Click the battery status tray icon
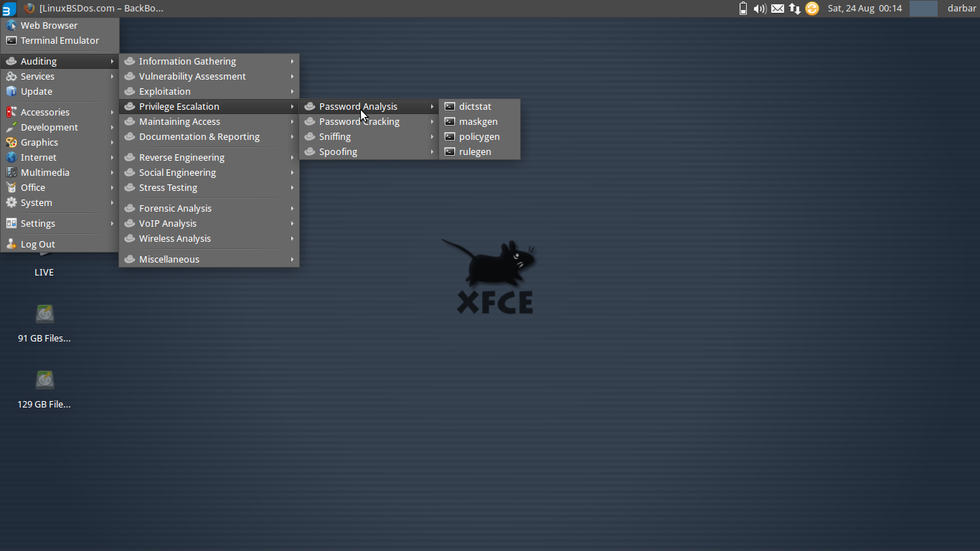Viewport: 980px width, 551px height. click(743, 9)
